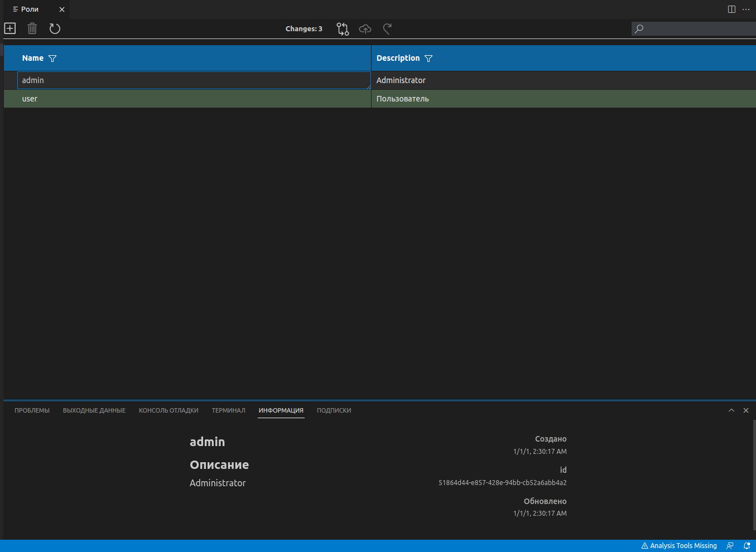Click the revert changes arrow icon
Image resolution: width=756 pixels, height=552 pixels.
click(x=387, y=29)
